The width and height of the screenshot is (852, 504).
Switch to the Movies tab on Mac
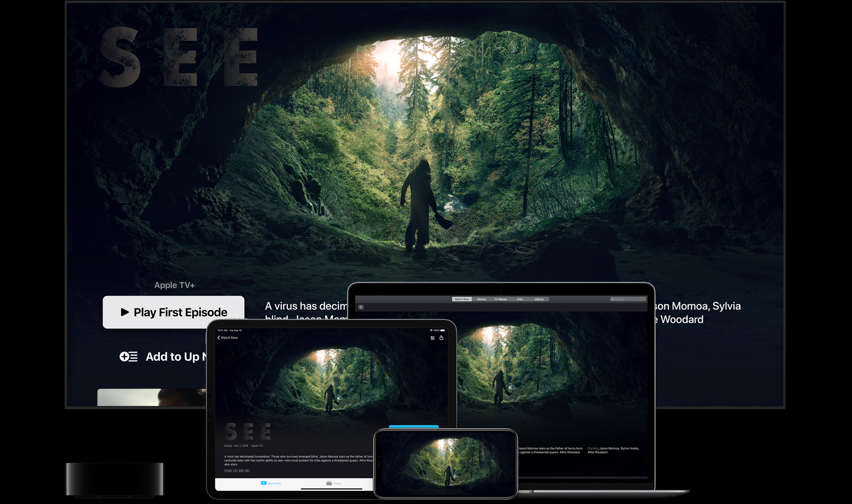pos(481,299)
